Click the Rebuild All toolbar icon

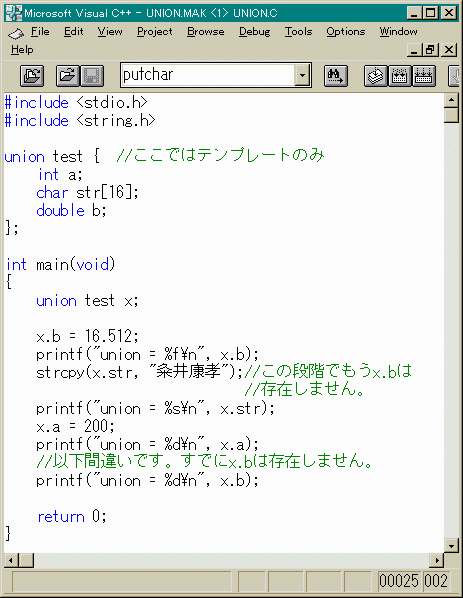coord(423,76)
